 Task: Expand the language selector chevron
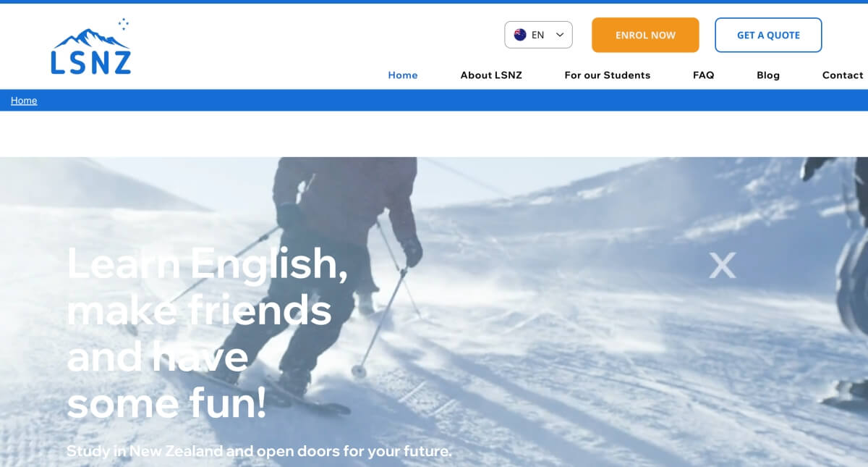click(x=559, y=35)
